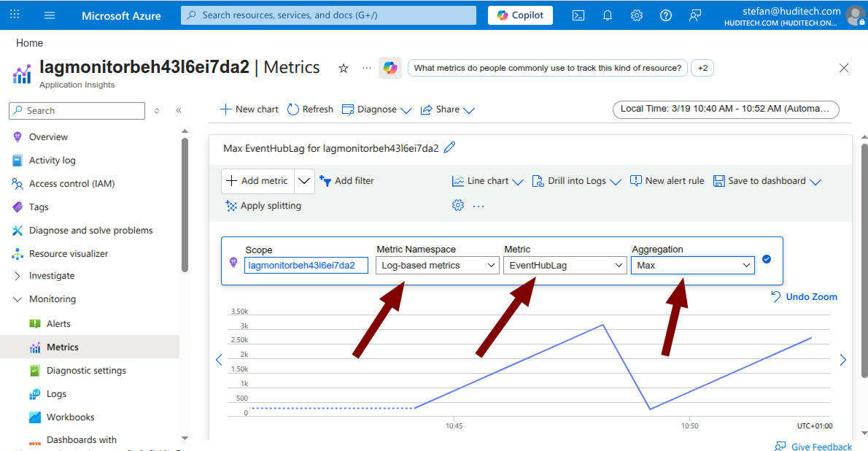
Task: Click inside the Scope input field
Action: [306, 265]
